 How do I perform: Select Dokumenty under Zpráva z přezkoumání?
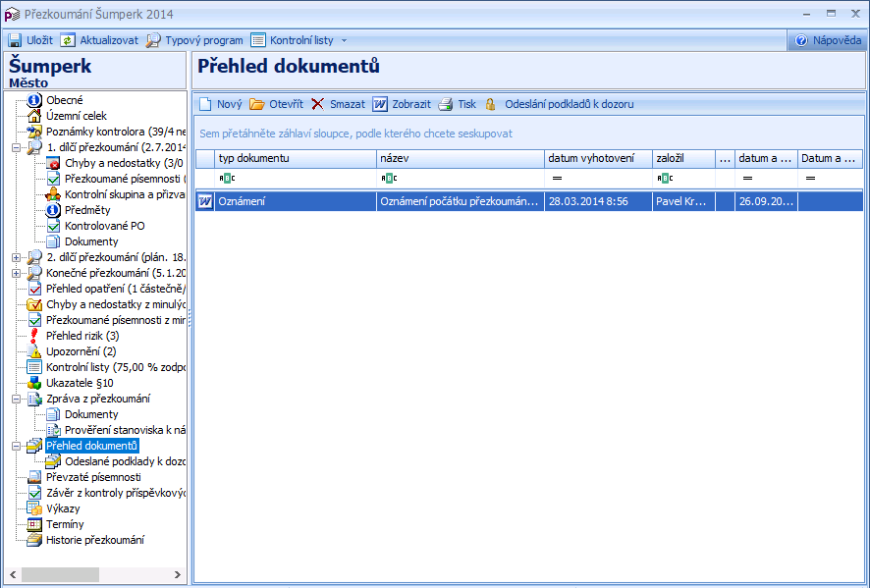tap(91, 414)
